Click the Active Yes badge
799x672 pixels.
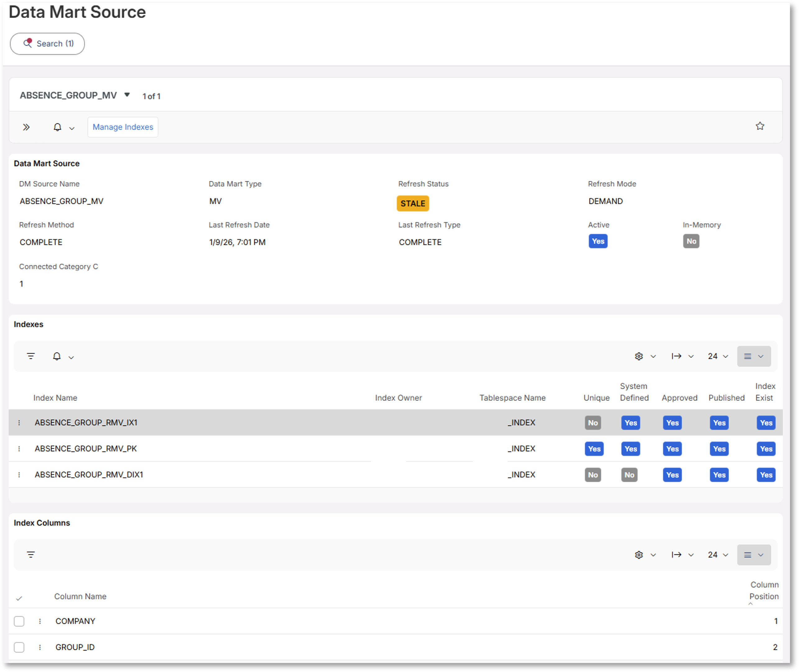(598, 241)
